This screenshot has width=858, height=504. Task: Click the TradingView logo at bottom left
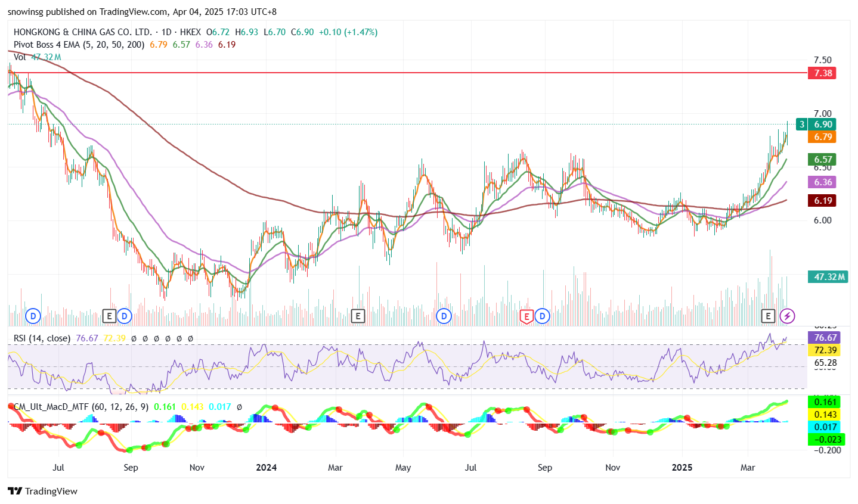43,491
